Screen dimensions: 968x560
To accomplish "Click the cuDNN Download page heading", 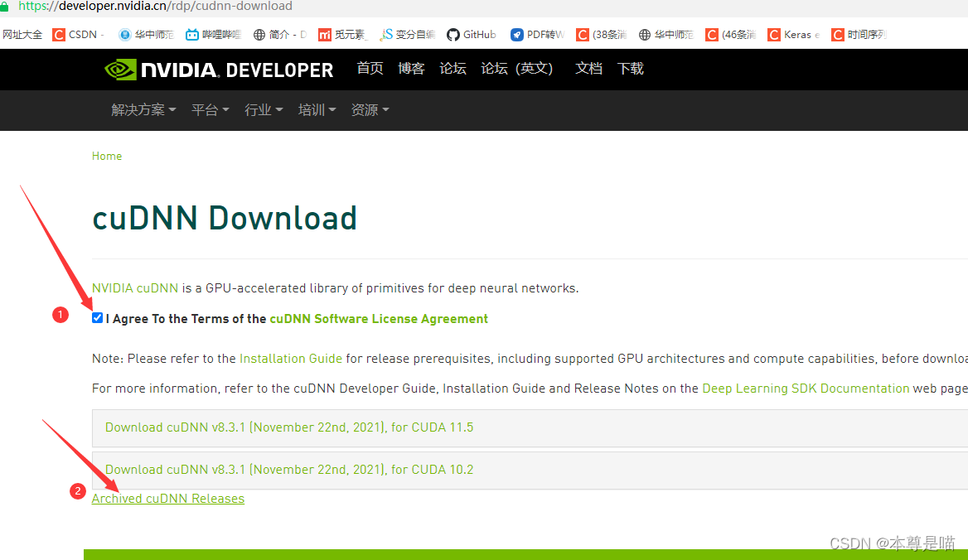I will tap(225, 219).
